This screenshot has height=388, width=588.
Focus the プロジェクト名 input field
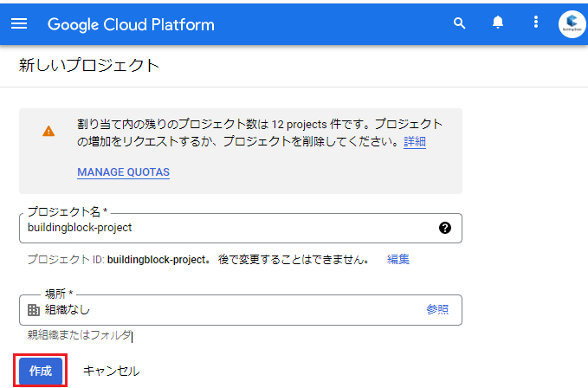click(x=241, y=228)
